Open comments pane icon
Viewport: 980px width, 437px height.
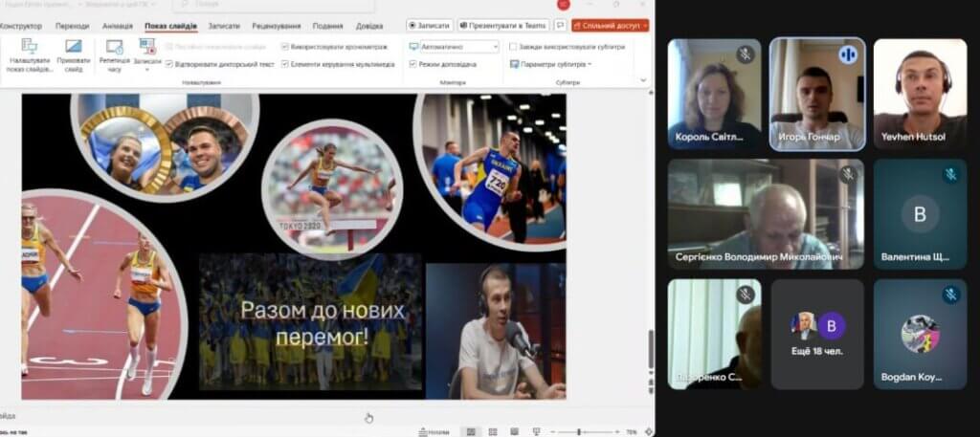tap(560, 26)
